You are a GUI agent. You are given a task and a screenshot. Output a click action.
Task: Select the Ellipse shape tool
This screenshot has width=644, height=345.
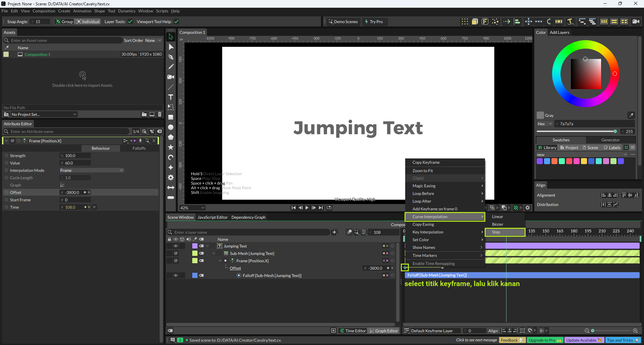(x=171, y=127)
